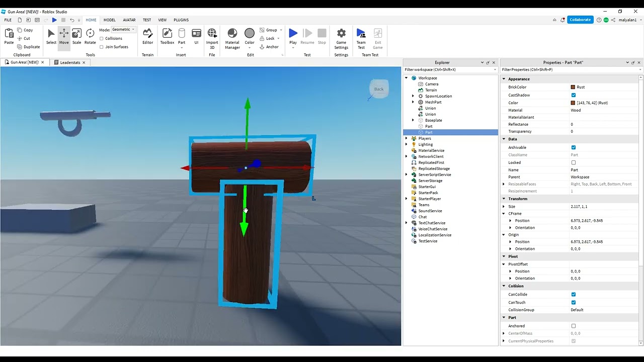
Task: Enable the Anchored property checkbox
Action: coord(574,326)
